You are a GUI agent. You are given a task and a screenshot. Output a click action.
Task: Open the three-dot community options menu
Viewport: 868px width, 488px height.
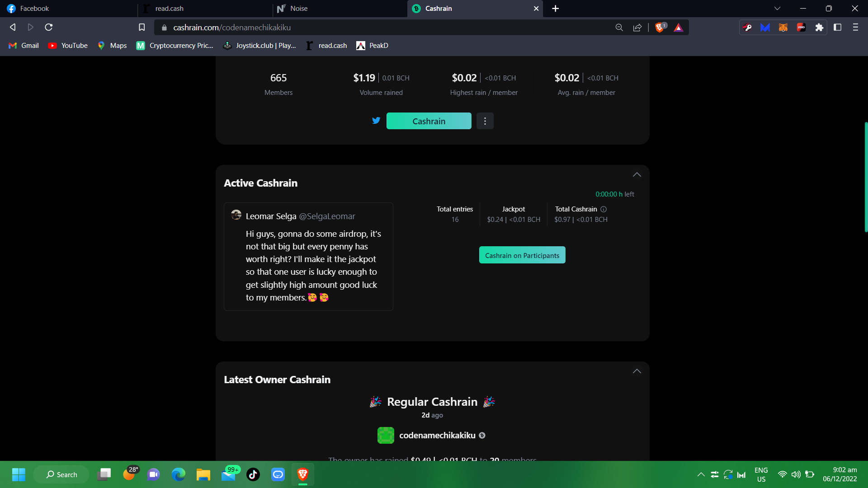(x=485, y=121)
